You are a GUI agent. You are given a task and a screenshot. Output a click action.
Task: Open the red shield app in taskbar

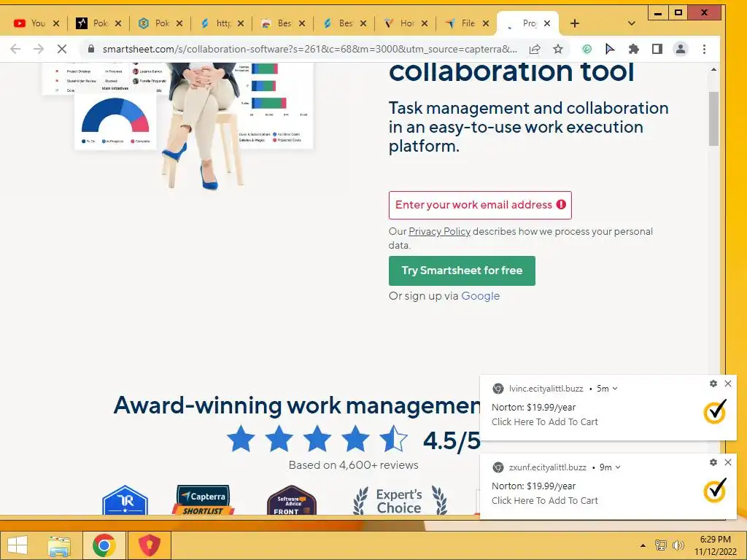pyautogui.click(x=149, y=545)
